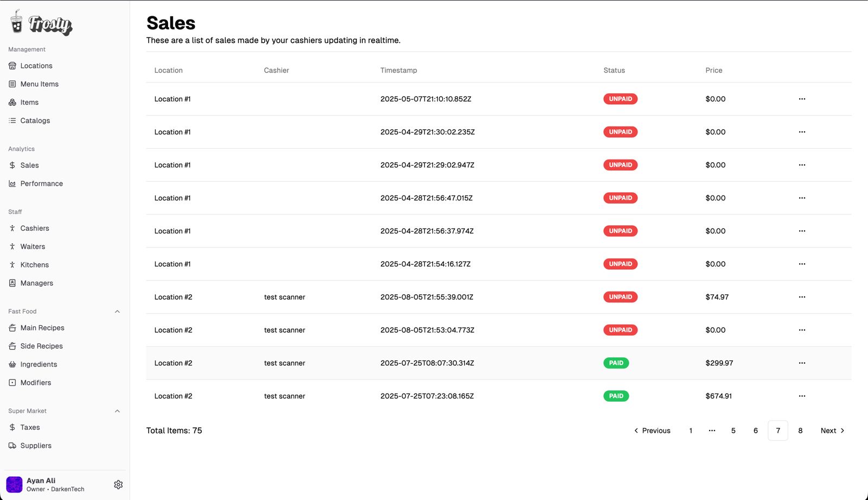Collapse the Super Market section
Viewport: 868px width, 500px height.
coord(117,411)
